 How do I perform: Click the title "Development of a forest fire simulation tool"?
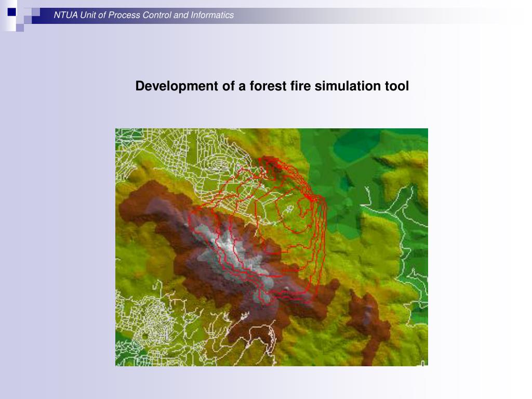(272, 86)
